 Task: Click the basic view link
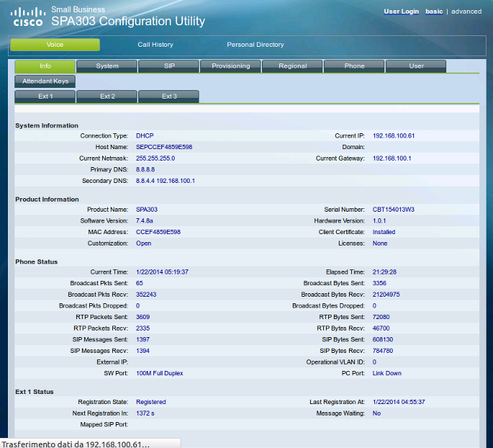tap(434, 12)
